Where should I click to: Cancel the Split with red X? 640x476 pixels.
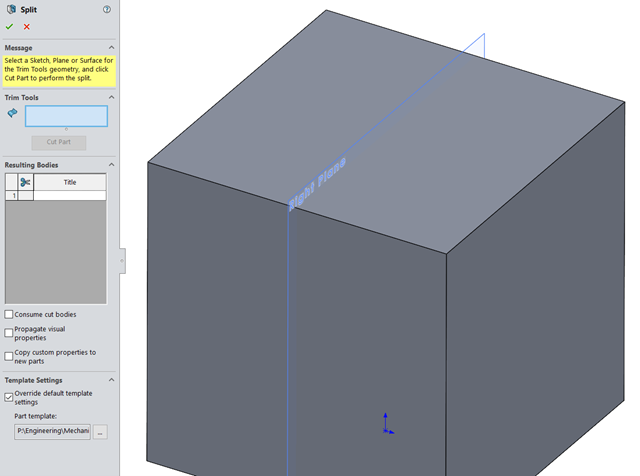pyautogui.click(x=27, y=27)
